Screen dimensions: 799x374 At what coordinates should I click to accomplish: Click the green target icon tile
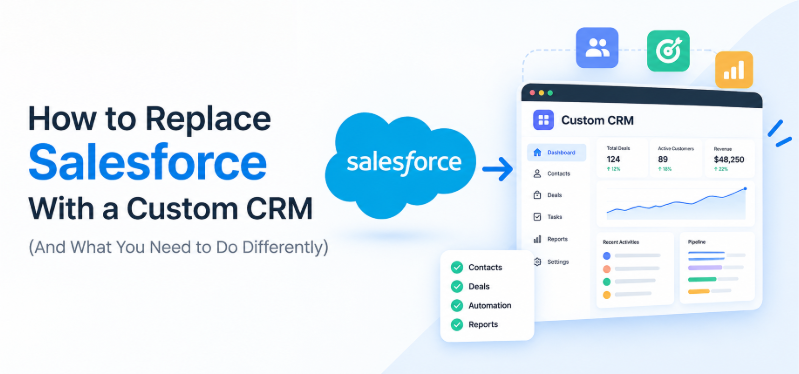(x=668, y=50)
